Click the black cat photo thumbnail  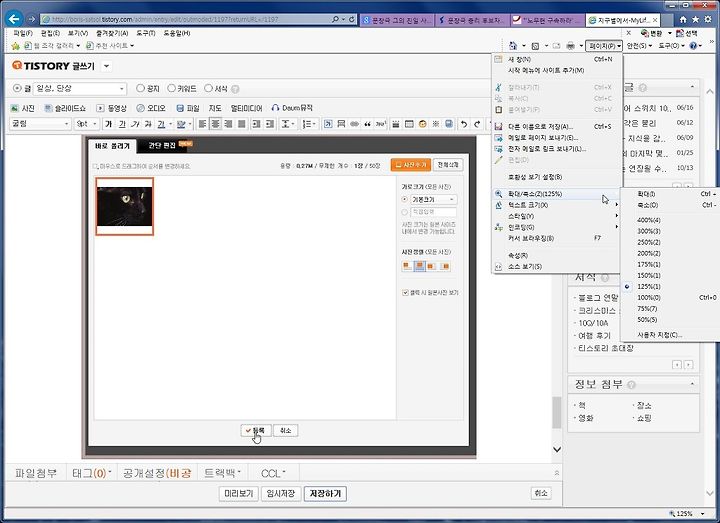[124, 206]
